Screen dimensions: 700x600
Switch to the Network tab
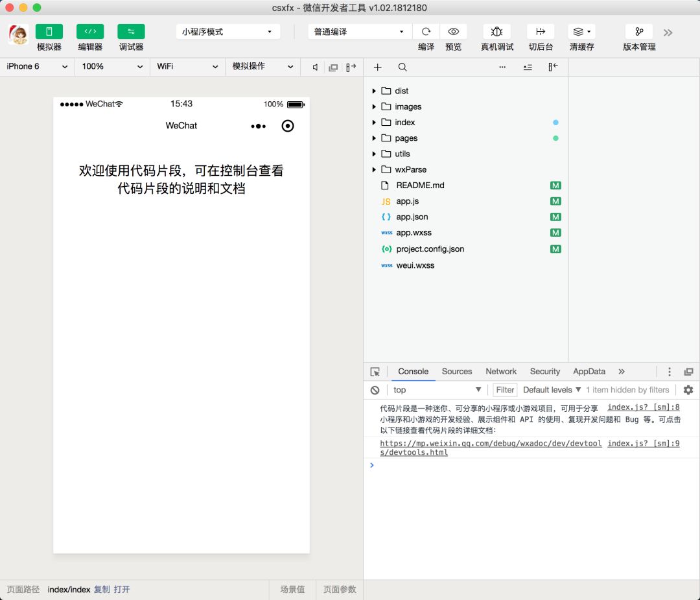tap(501, 371)
